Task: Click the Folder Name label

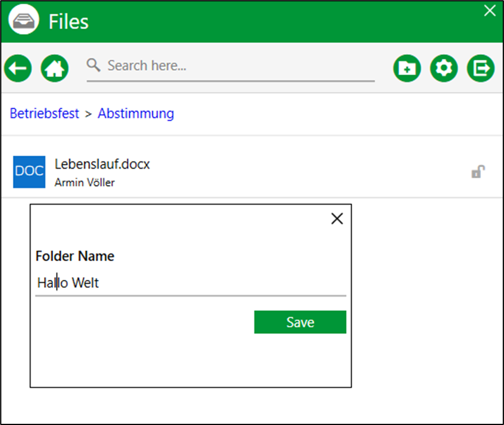Action: [x=75, y=256]
